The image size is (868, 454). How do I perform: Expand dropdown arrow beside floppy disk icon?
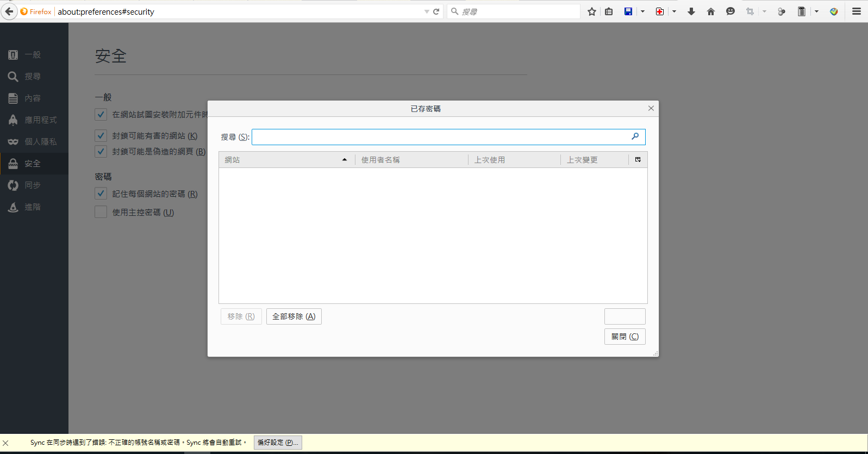click(642, 11)
